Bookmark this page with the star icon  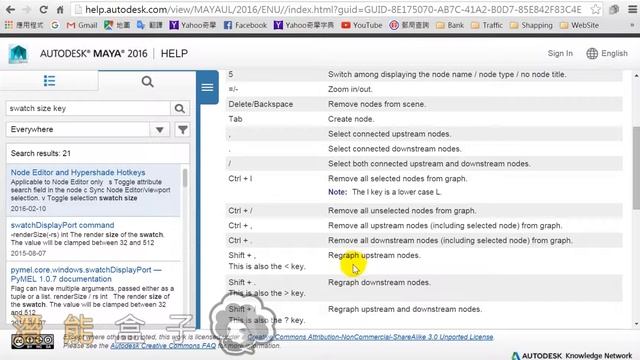click(x=596, y=9)
